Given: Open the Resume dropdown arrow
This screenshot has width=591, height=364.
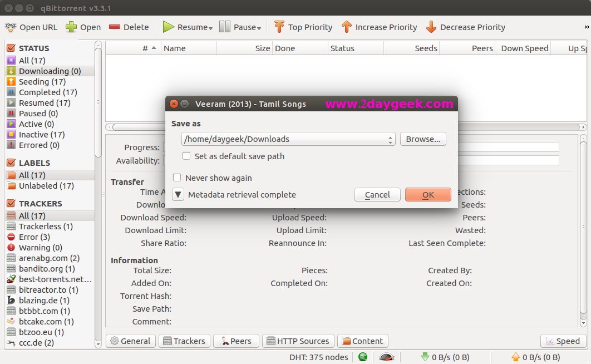Looking at the screenshot, I should [x=210, y=28].
